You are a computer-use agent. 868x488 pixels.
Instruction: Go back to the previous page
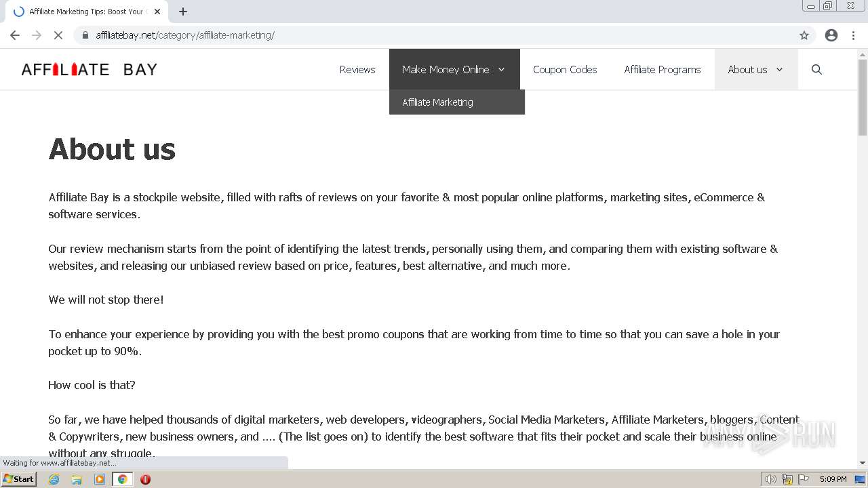click(x=15, y=35)
